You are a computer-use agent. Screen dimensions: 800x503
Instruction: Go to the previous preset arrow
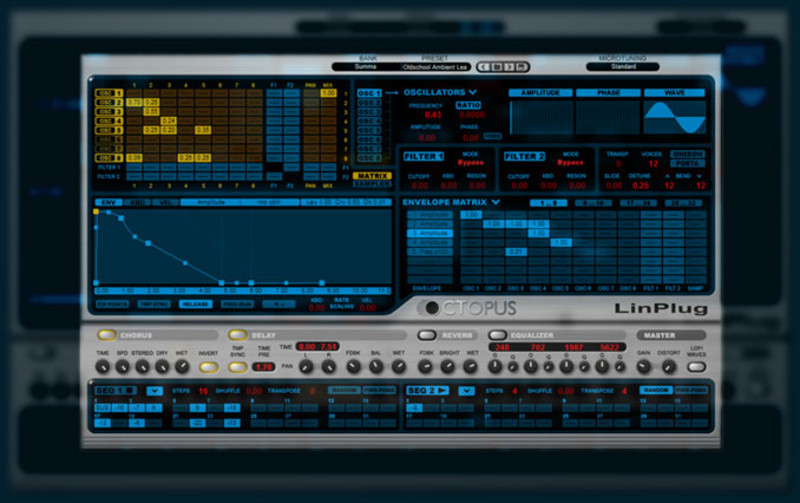484,67
